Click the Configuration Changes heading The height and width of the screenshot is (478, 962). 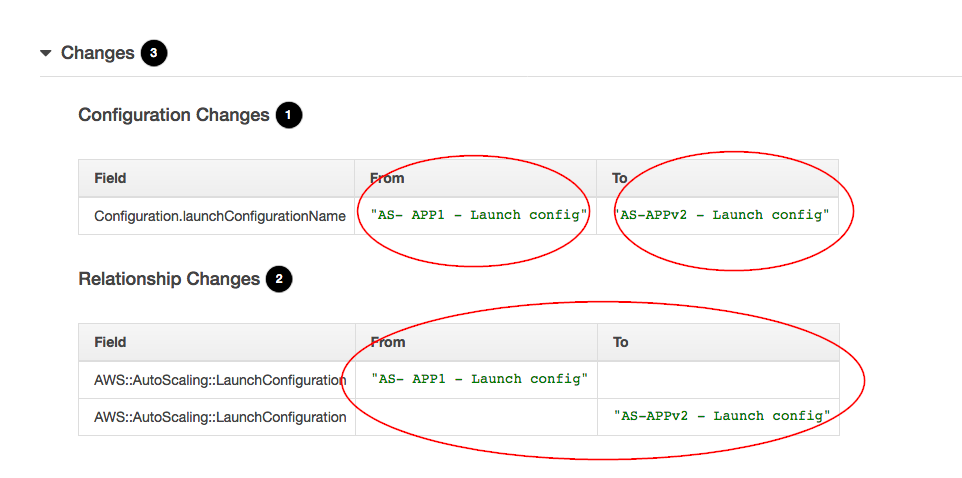pyautogui.click(x=174, y=115)
